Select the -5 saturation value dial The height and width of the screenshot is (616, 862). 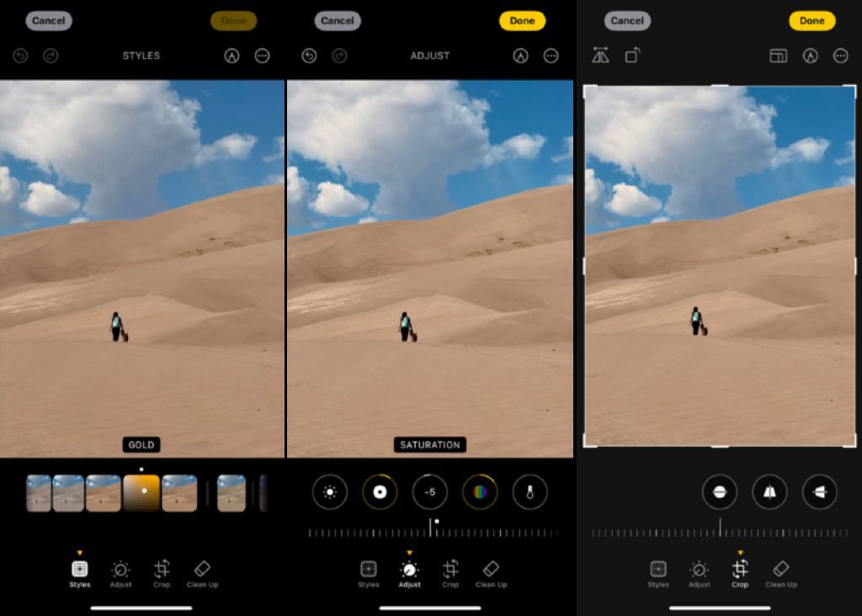coord(430,491)
